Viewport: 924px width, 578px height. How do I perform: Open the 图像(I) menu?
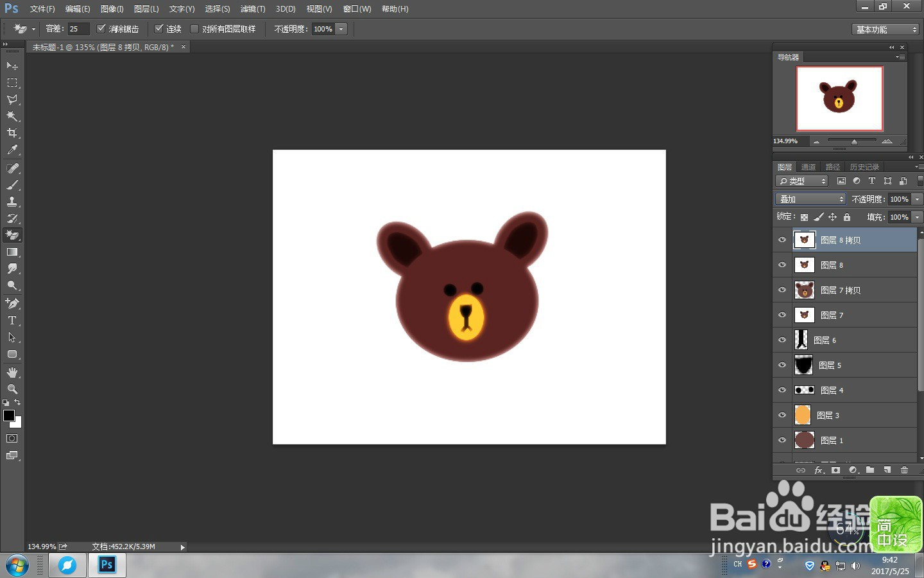[112, 9]
